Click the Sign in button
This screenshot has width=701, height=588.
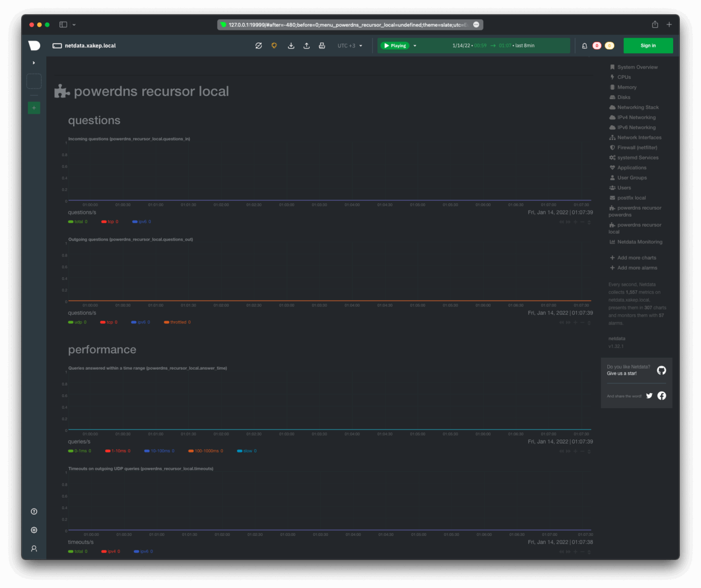click(x=648, y=46)
